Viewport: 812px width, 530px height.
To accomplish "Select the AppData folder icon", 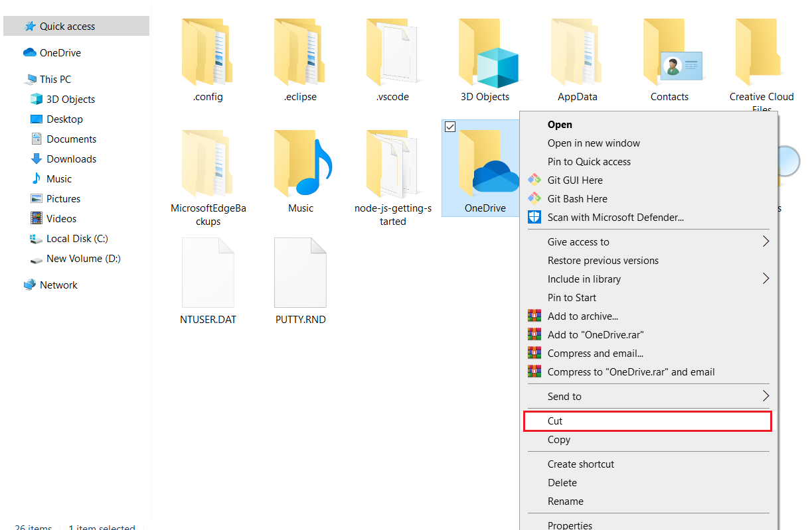I will (577, 52).
